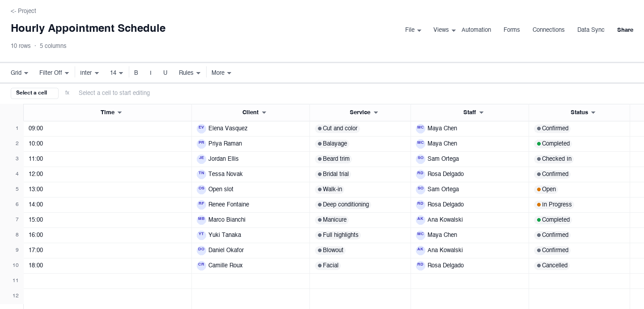This screenshot has height=309, width=644.
Task: Click the RD staff avatar in the 18:00 row
Action: tap(420, 266)
